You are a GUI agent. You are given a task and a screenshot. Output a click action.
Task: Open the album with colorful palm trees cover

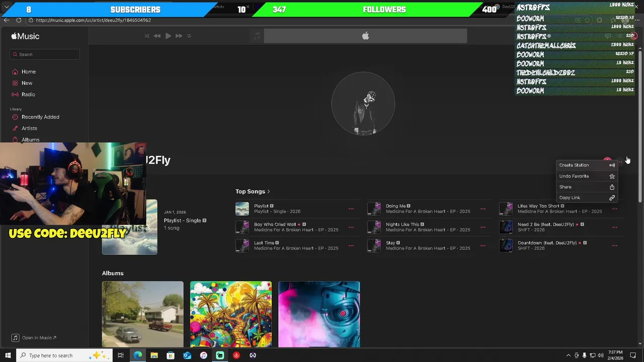[231, 314]
